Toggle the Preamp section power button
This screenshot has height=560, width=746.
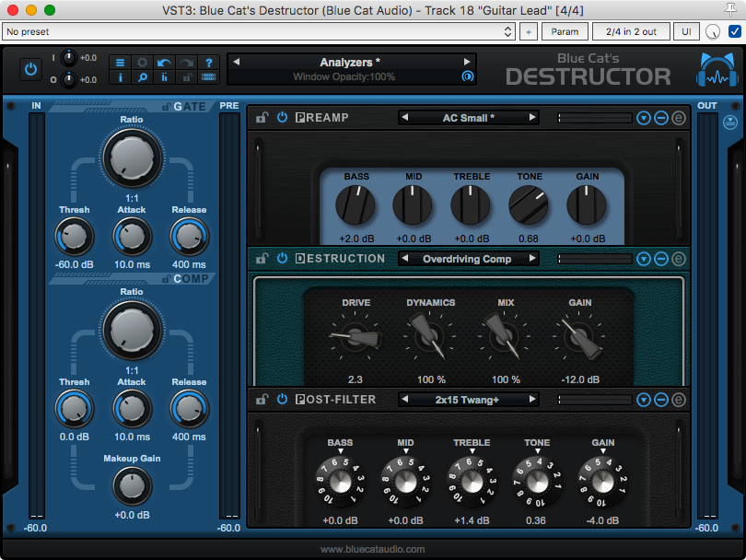coord(282,119)
